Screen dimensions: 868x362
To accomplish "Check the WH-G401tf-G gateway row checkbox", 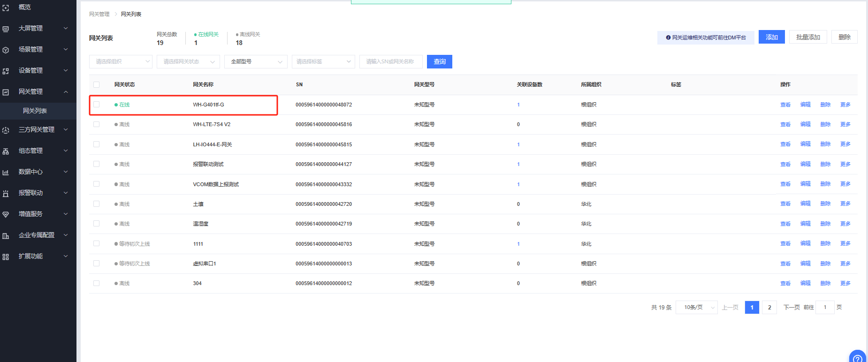I will click(x=96, y=105).
